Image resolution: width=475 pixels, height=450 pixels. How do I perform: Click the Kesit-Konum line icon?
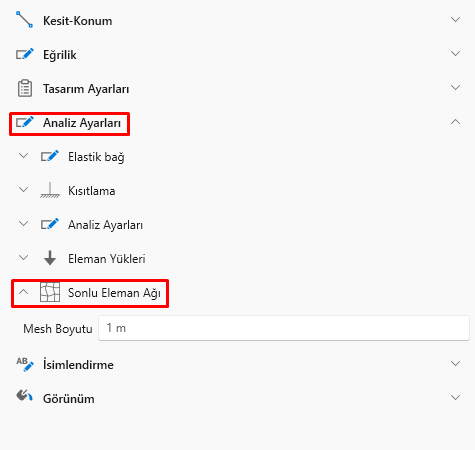point(24,19)
